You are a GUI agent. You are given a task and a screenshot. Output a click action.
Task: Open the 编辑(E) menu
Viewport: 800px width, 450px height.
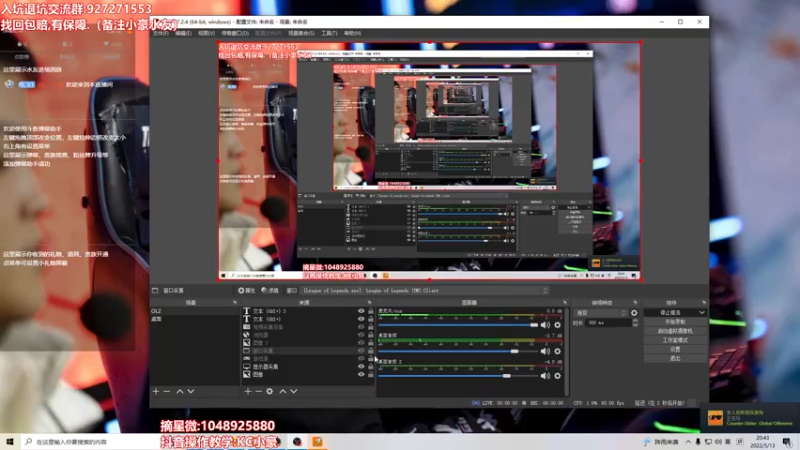click(183, 33)
